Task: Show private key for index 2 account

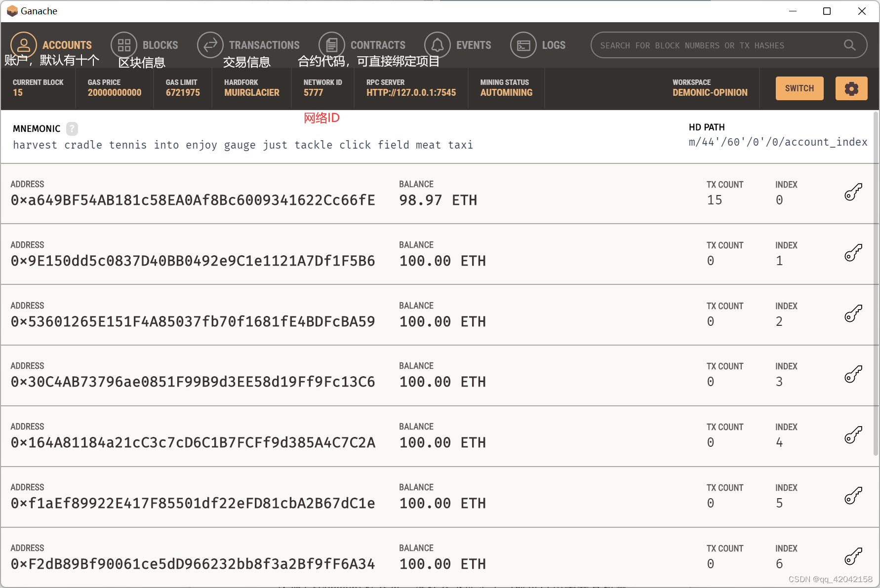Action: [853, 314]
